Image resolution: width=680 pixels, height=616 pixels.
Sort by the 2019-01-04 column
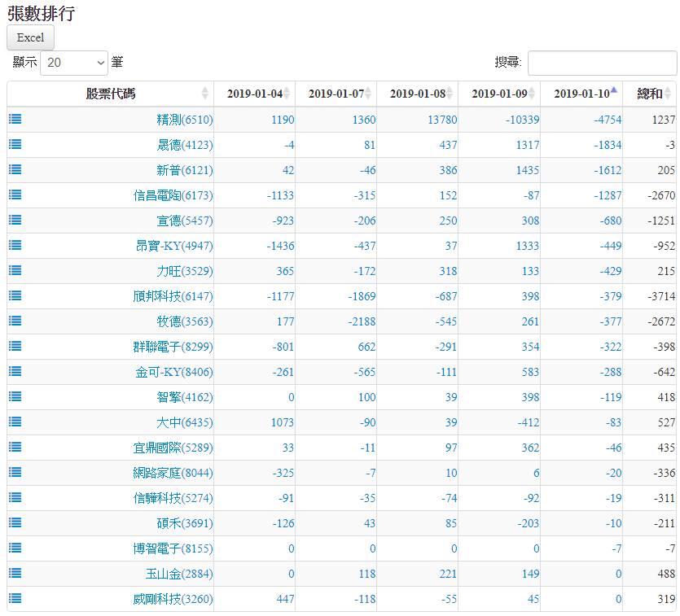click(254, 94)
